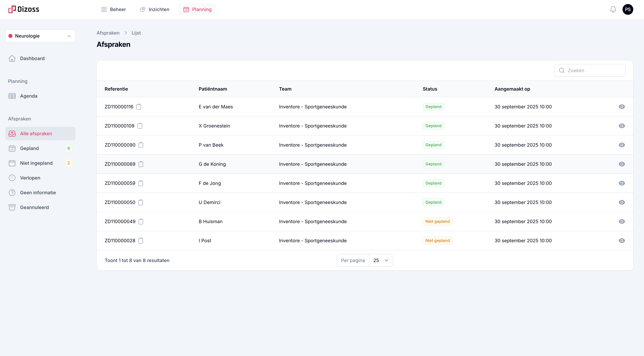View appointment of E van der Maes
Image resolution: width=644 pixels, height=356 pixels.
(x=622, y=107)
